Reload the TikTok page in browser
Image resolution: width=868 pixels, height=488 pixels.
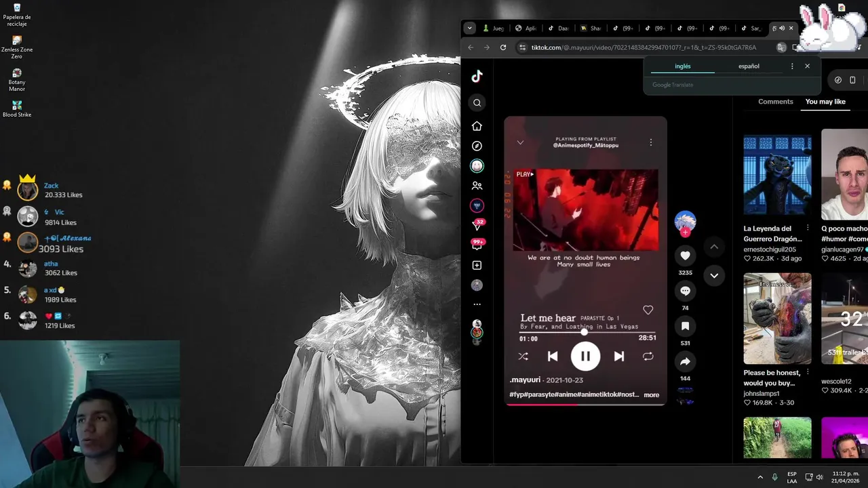[x=503, y=47]
